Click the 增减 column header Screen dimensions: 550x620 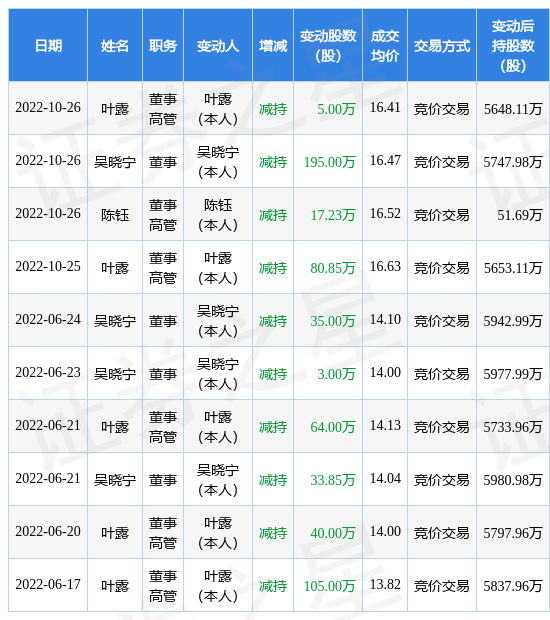pos(273,45)
